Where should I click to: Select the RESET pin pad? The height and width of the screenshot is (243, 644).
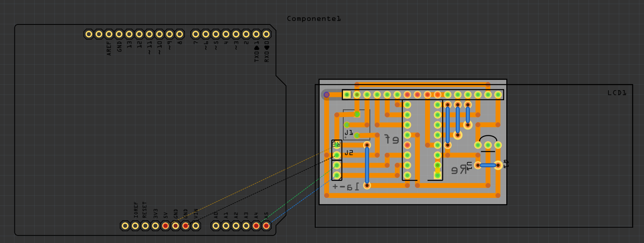145,226
